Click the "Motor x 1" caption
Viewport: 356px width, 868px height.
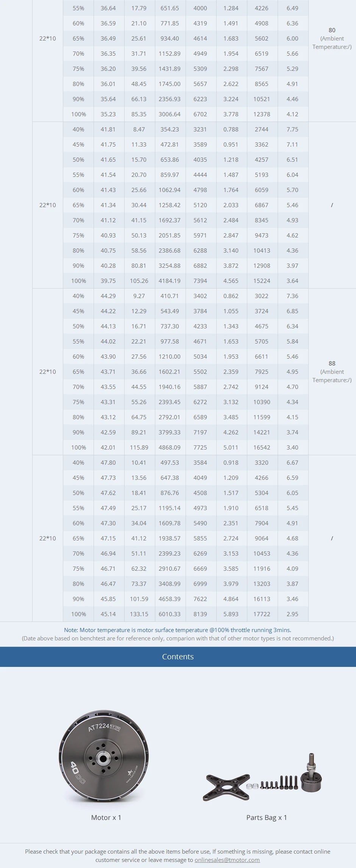(106, 817)
